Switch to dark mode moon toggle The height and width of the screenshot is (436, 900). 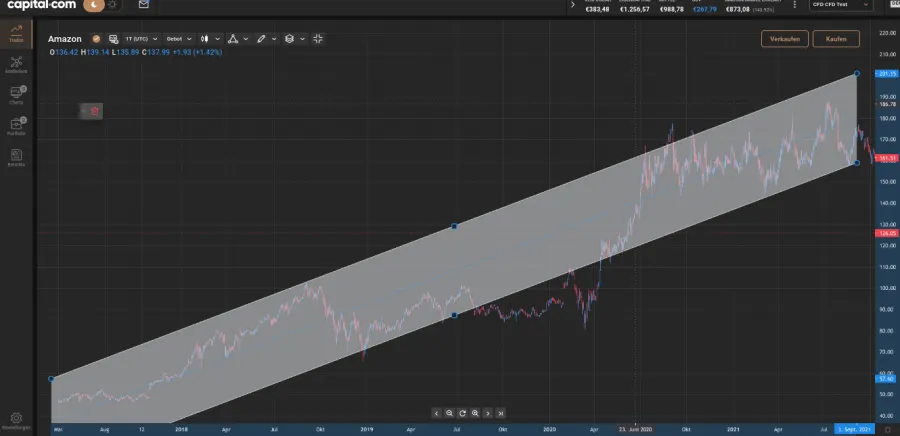pos(94,5)
